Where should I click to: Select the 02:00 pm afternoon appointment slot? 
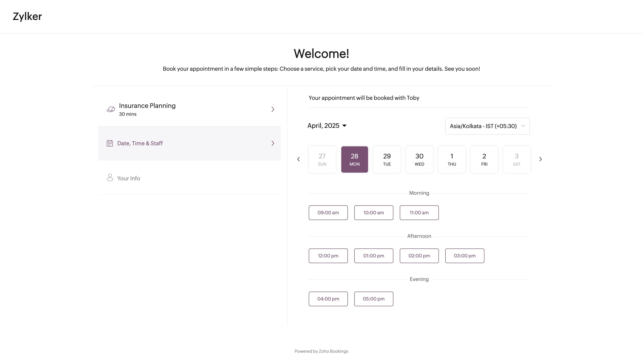click(x=419, y=255)
